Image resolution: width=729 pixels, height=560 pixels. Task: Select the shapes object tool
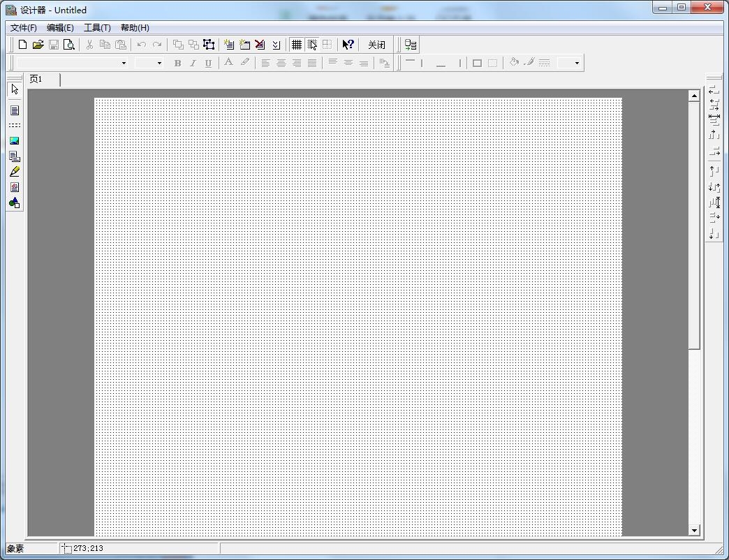(x=15, y=203)
